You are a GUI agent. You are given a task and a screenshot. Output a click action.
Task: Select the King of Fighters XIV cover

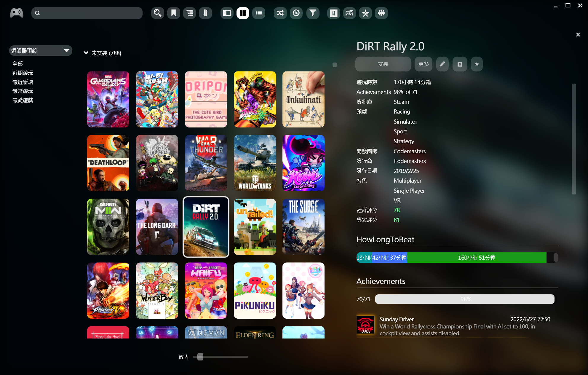(108, 291)
